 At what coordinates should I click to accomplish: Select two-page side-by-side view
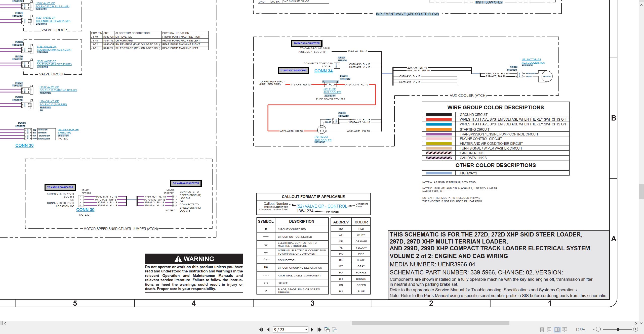pyautogui.click(x=557, y=329)
